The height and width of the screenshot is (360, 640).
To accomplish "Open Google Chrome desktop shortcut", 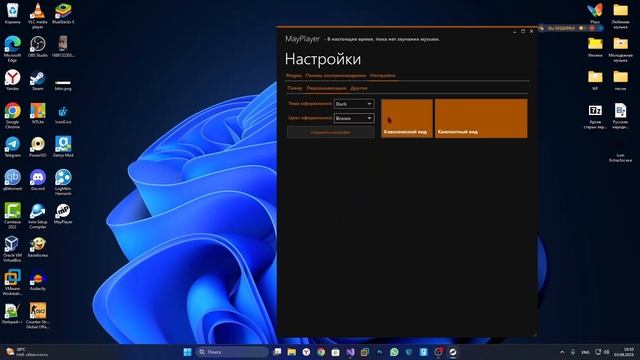I will tap(13, 116).
